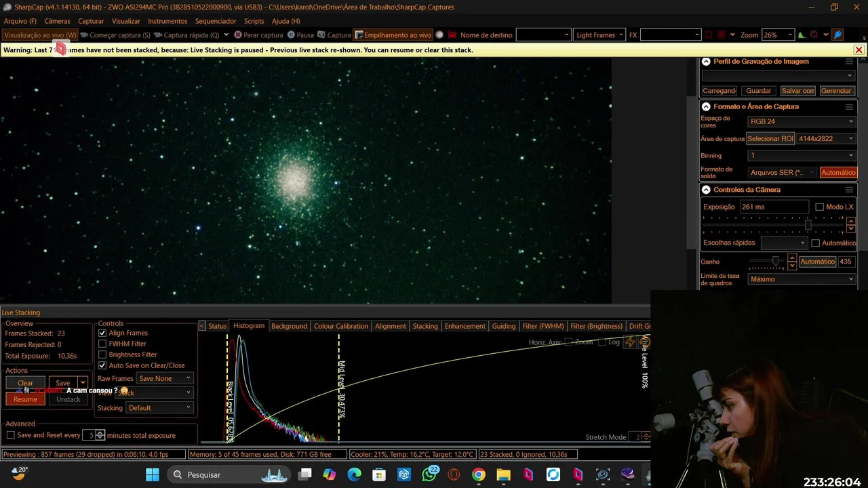Screen dimensions: 868x488
Task: Collapse the Formato e Área de Captura panel
Action: click(x=706, y=106)
